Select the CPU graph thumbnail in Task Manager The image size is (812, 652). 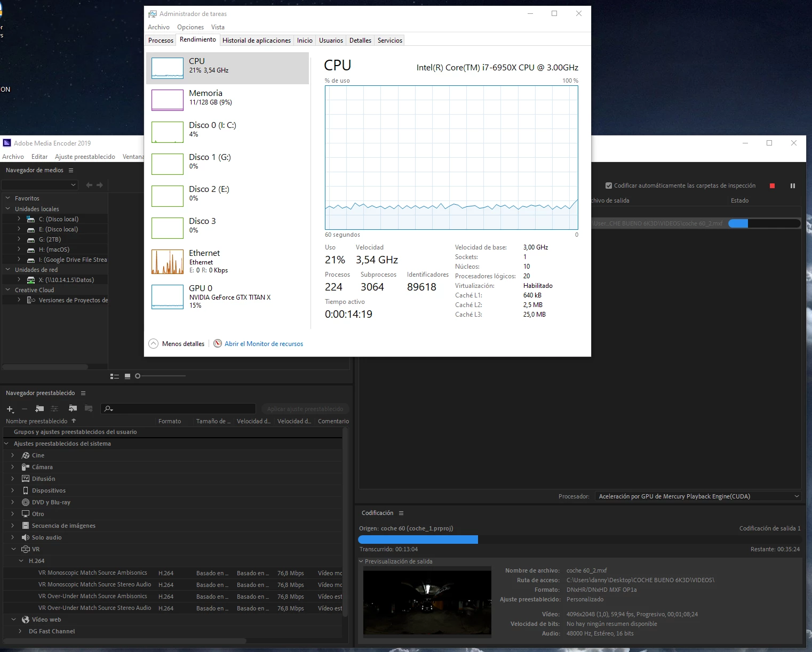click(x=168, y=68)
